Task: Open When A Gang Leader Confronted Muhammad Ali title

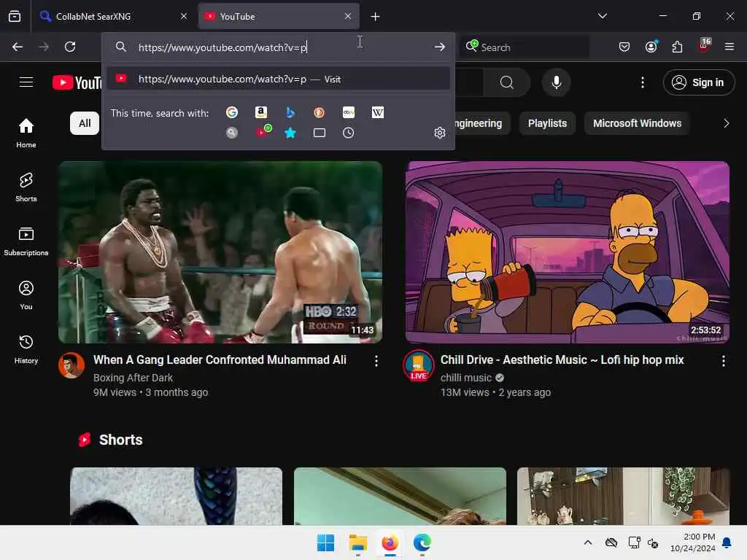Action: point(220,360)
